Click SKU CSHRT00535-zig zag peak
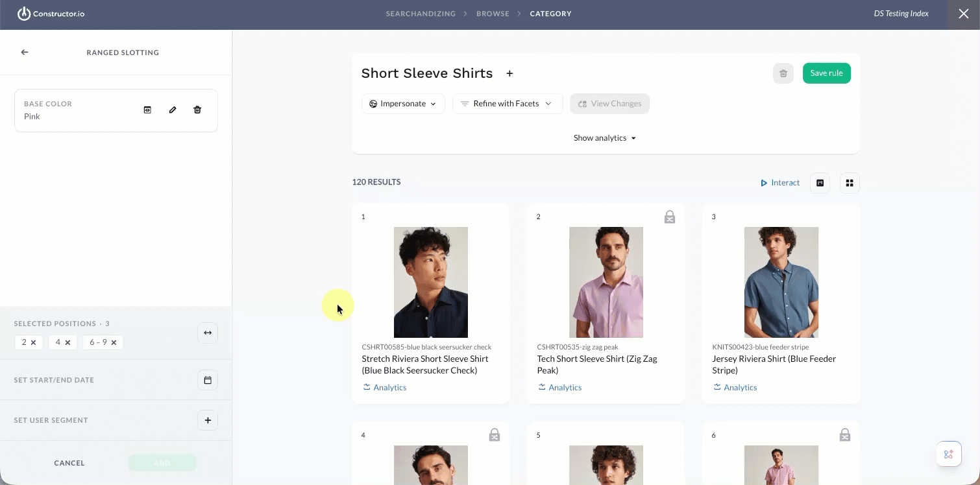This screenshot has width=980, height=485. tap(578, 347)
